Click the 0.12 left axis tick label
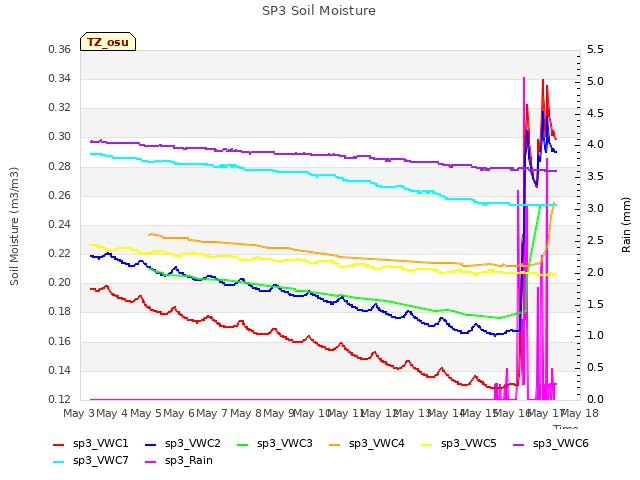Screen dimensions: 640x480 coord(60,399)
